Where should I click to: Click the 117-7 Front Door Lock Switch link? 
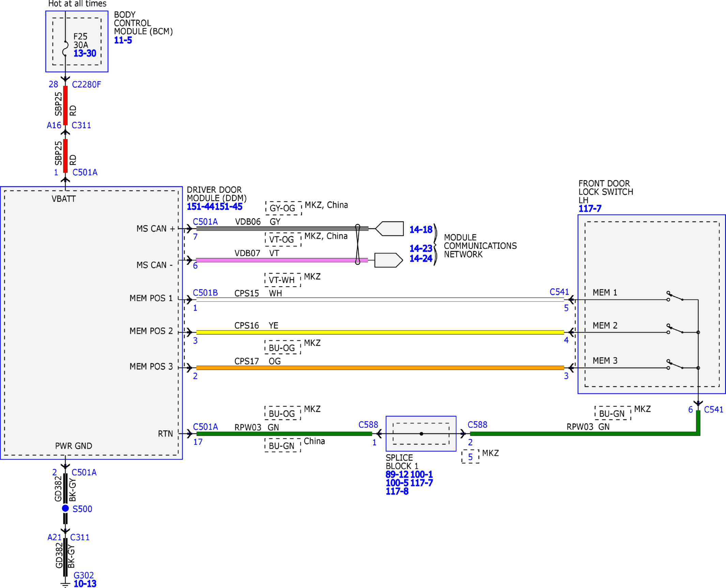point(590,208)
